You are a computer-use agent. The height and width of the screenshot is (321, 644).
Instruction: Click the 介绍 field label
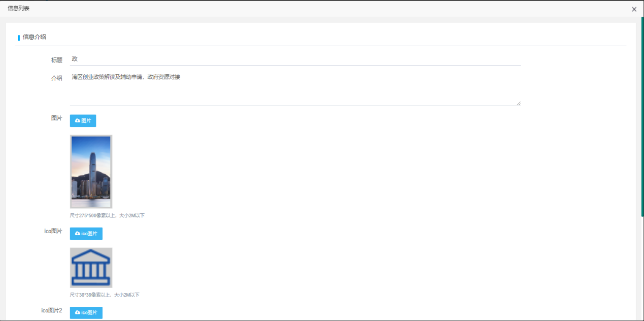[56, 78]
